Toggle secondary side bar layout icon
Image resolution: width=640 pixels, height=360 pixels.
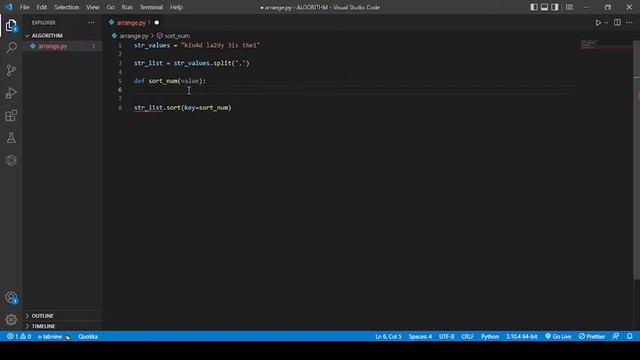pos(555,7)
